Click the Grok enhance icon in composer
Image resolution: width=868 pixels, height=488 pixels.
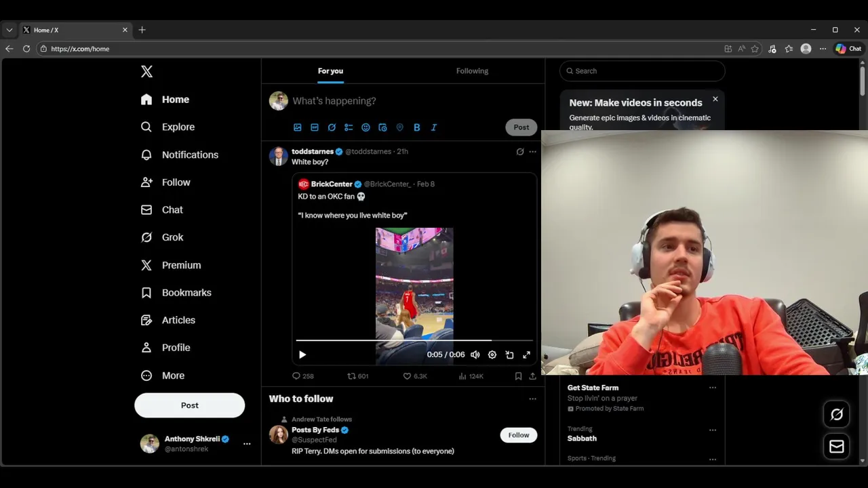coord(332,127)
